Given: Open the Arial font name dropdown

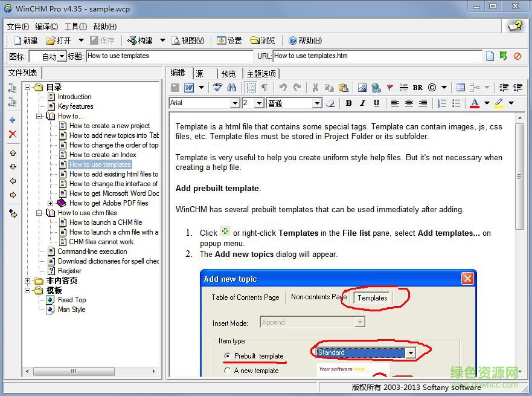Looking at the screenshot, I should coord(235,103).
